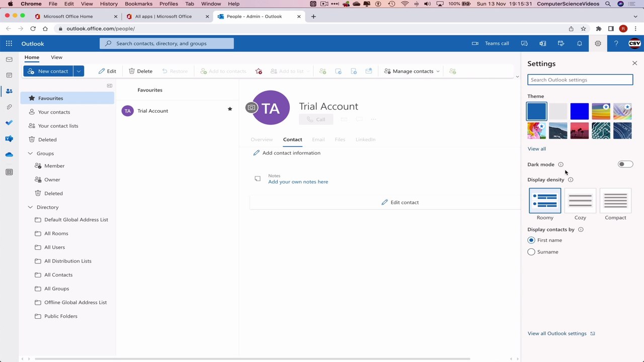This screenshot has width=644, height=362.
Task: Collapse the folder pane icon
Action: point(109,85)
